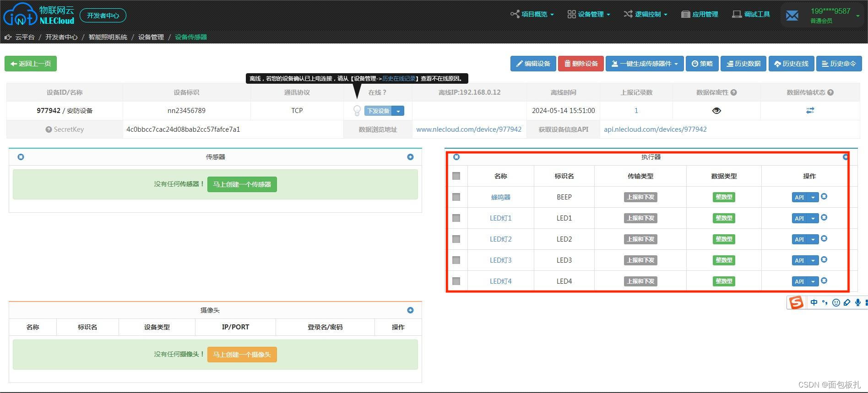868x393 pixels.
Task: Click the plus icon to add an actuator
Action: [845, 157]
